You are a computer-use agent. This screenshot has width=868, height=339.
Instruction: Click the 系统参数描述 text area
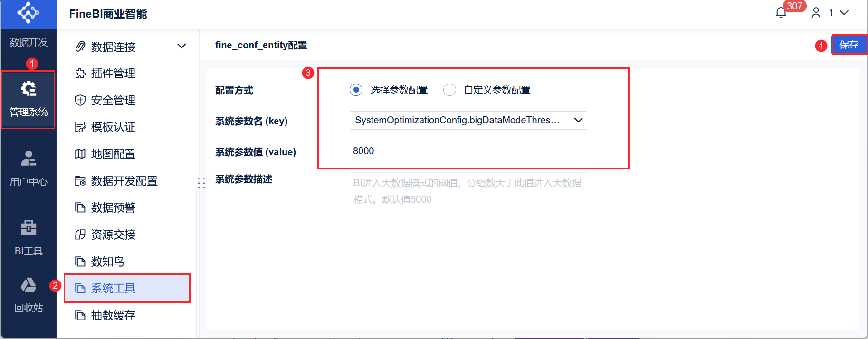(468, 232)
